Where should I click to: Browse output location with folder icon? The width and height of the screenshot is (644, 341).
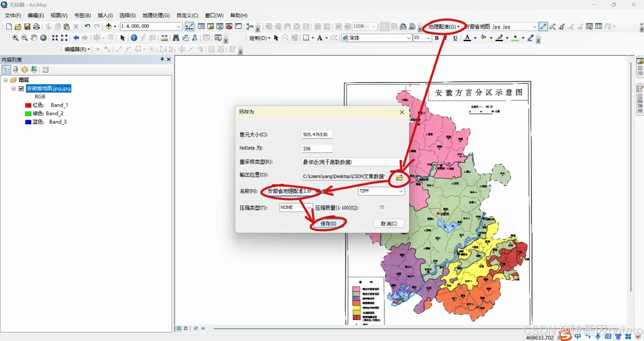[x=399, y=178]
